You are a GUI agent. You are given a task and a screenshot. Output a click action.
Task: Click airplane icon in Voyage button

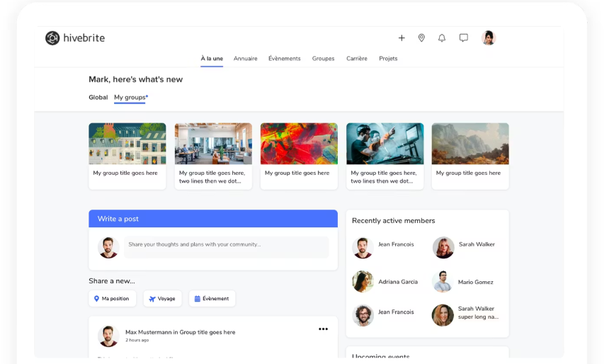[152, 299]
